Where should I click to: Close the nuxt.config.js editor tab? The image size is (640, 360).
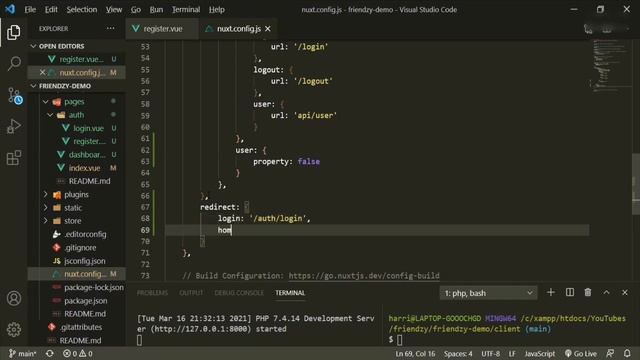[268, 29]
